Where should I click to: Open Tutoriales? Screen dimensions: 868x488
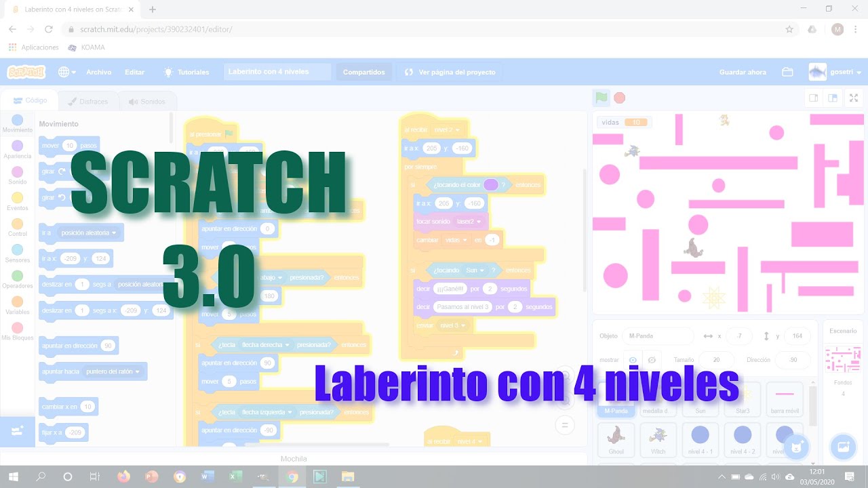click(186, 72)
